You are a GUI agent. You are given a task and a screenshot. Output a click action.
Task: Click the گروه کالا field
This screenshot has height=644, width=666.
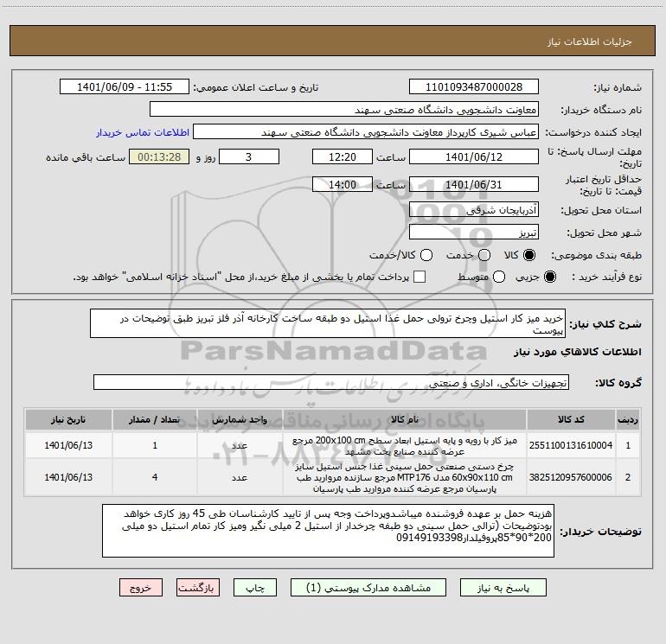331,382
